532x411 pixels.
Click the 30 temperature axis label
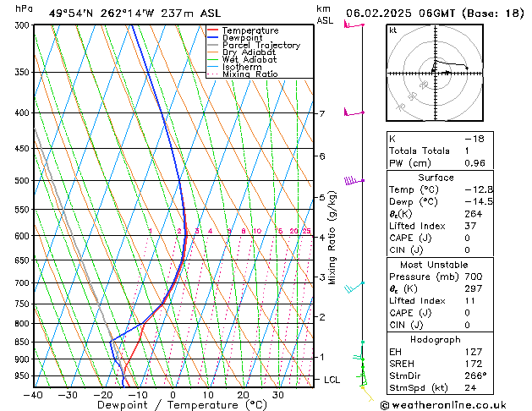278,395
